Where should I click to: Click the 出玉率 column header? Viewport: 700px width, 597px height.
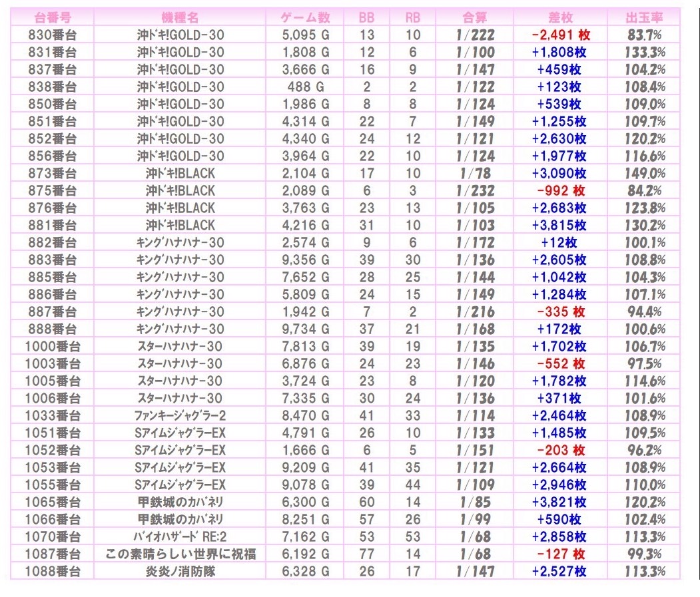click(x=644, y=17)
